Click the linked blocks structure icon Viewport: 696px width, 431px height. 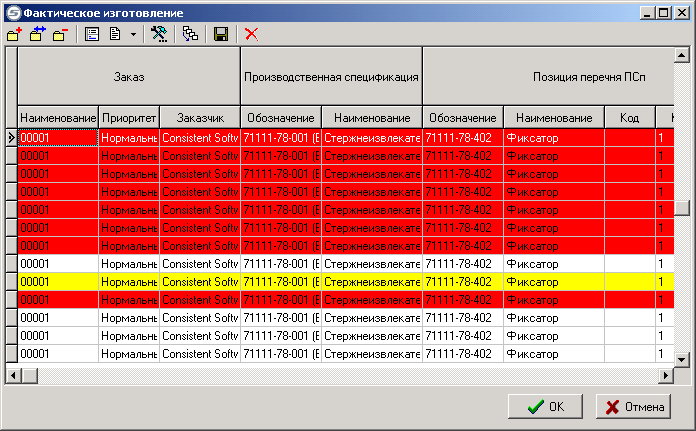tap(189, 34)
